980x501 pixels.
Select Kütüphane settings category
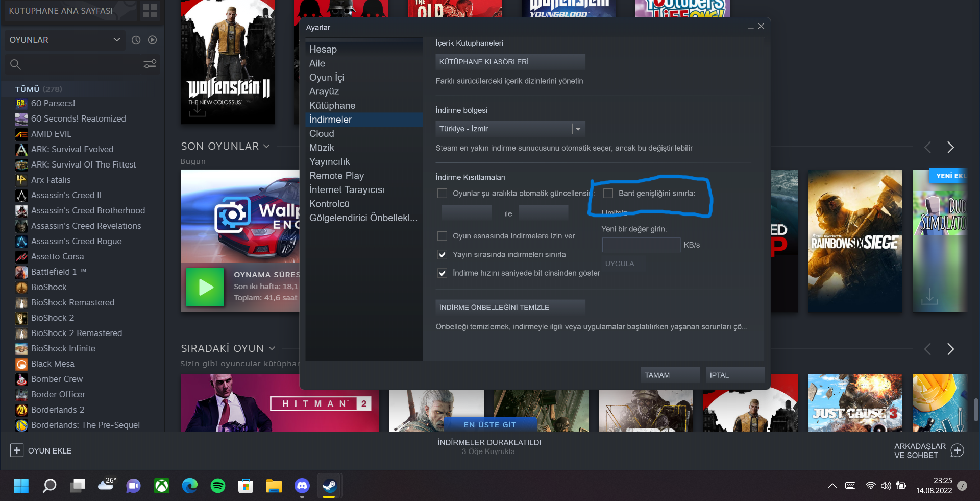(364, 106)
